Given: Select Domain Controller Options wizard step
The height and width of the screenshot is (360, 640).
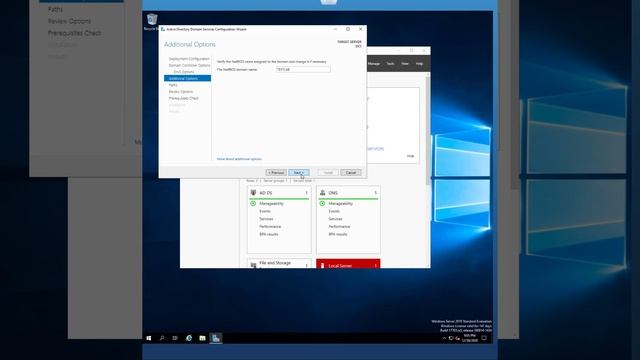Looking at the screenshot, I should click(189, 65).
